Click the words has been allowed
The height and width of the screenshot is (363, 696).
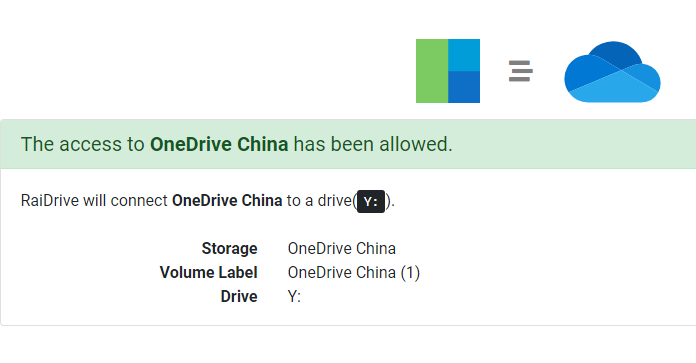click(x=373, y=144)
